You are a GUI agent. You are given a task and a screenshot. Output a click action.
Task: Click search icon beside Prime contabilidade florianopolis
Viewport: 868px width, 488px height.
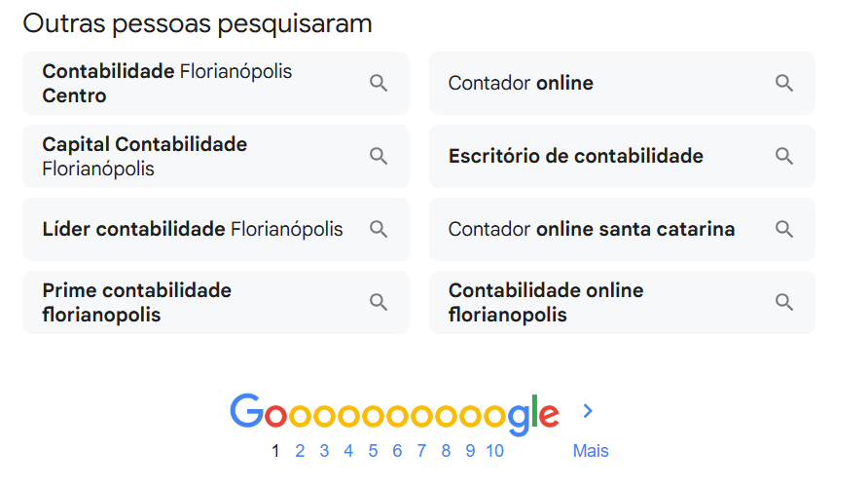(379, 303)
